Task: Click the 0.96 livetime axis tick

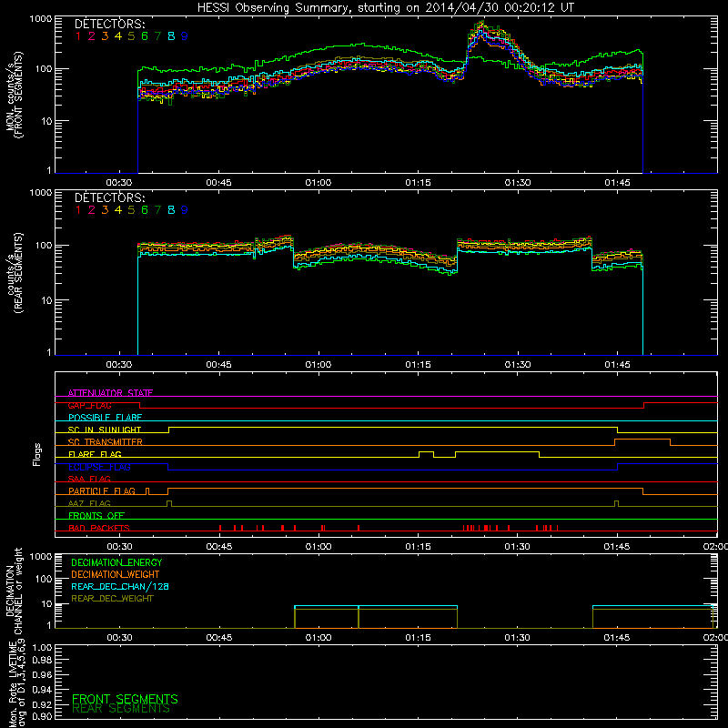Action: (42, 674)
